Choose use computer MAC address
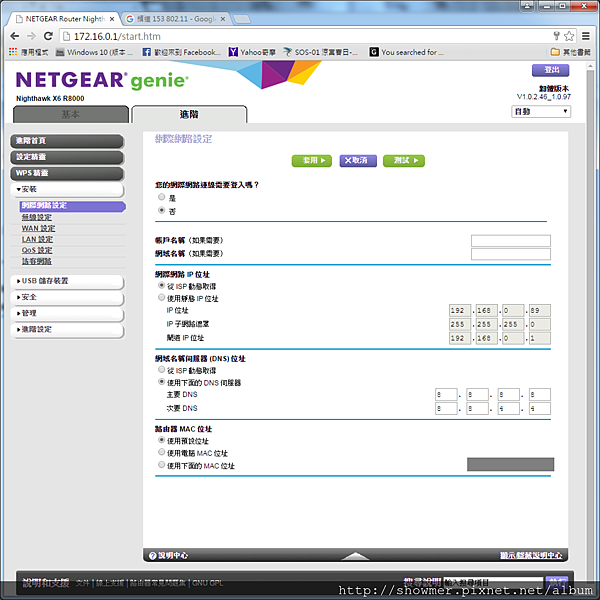Viewport: 600px width, 600px height. tap(161, 452)
